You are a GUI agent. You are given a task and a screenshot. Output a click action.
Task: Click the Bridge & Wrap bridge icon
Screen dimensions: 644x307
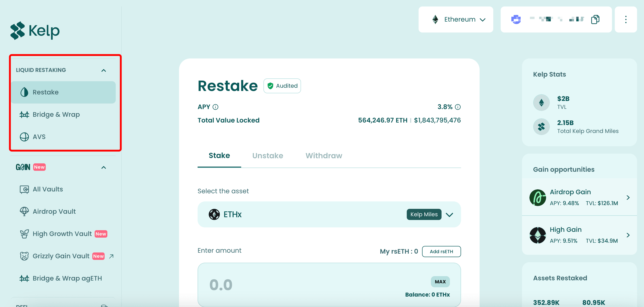point(24,115)
